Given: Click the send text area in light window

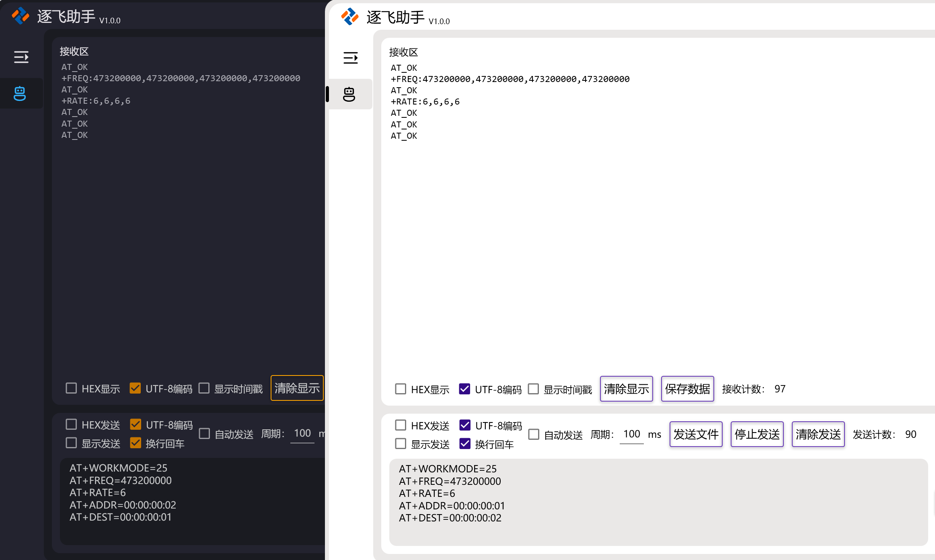Looking at the screenshot, I should [x=658, y=502].
